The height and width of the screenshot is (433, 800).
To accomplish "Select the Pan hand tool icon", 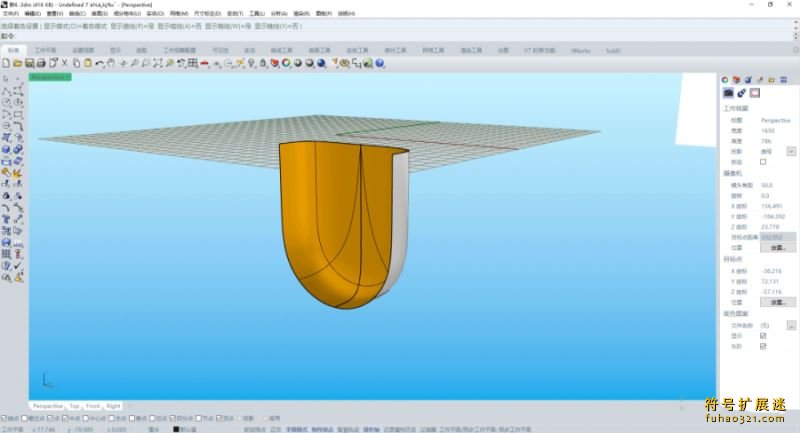I will (x=111, y=63).
